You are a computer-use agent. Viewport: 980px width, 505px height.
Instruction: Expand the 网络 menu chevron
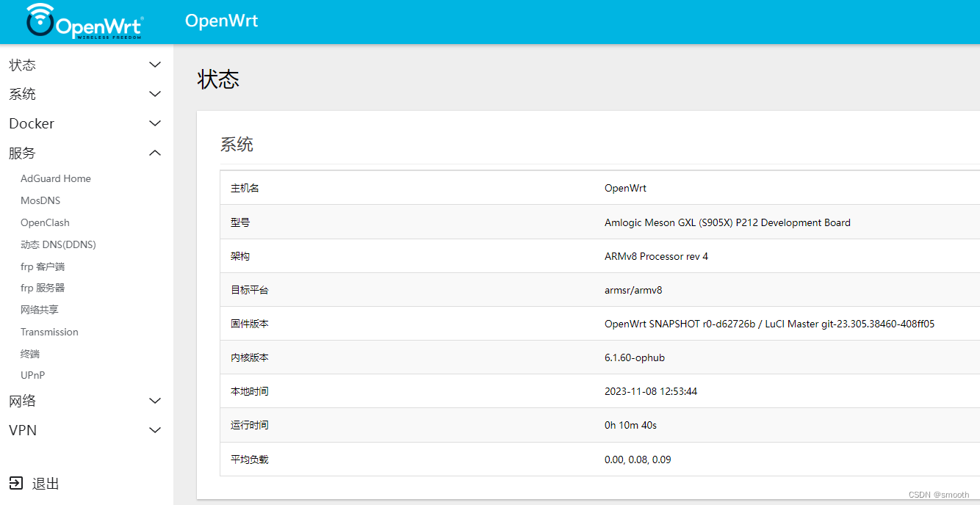point(155,401)
